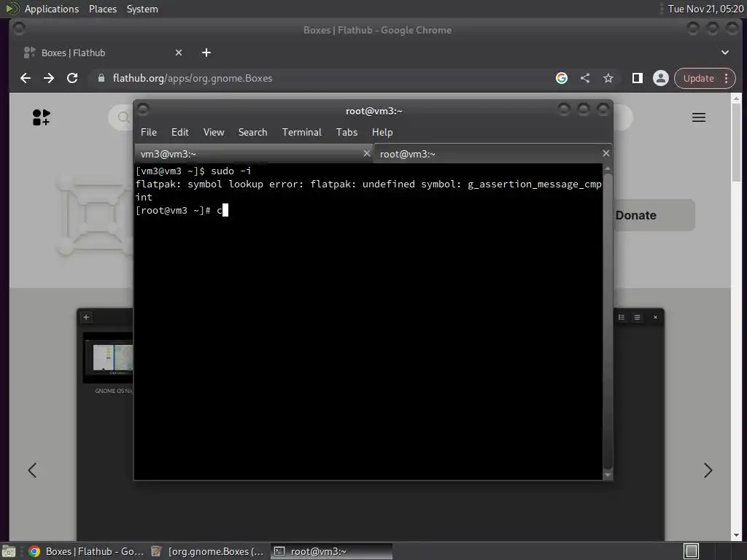The image size is (747, 560).
Task: Click the plus button in Boxes screenshot
Action: point(86,317)
